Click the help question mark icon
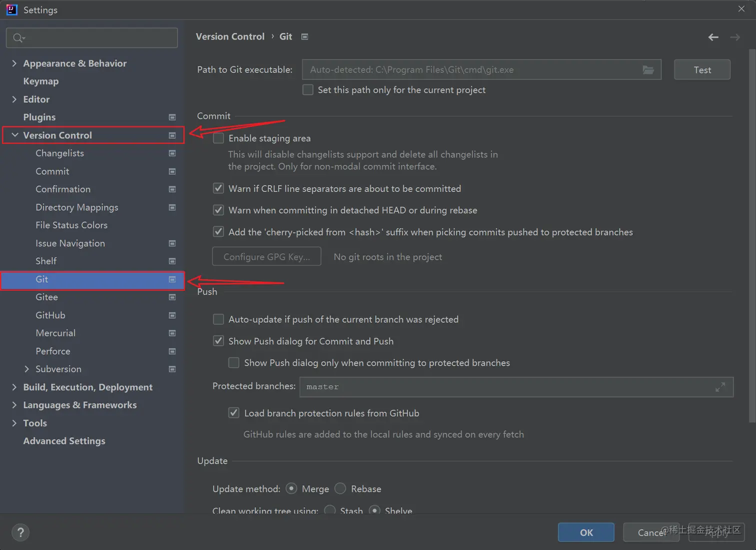 click(x=20, y=533)
